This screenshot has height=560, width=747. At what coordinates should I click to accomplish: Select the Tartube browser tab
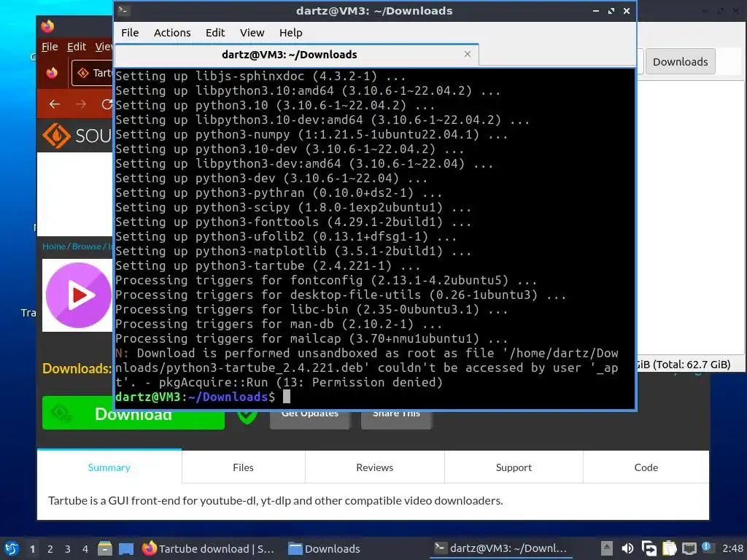[93, 73]
